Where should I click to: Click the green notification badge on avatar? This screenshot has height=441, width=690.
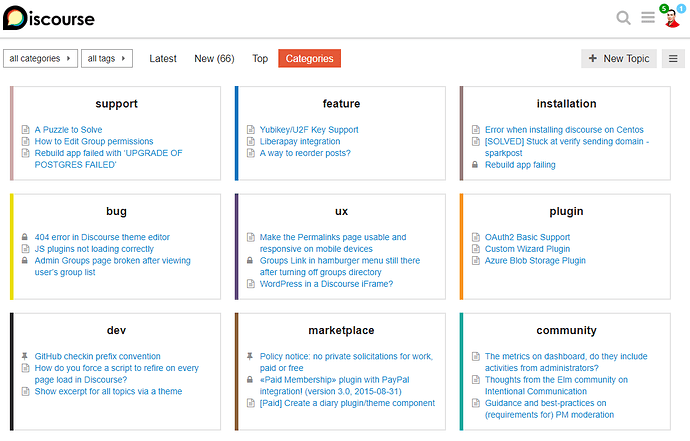(664, 8)
